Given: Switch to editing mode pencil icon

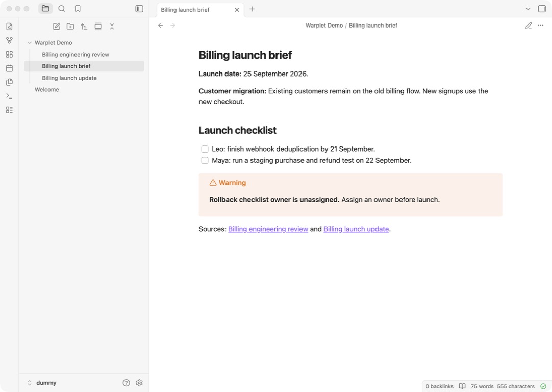Looking at the screenshot, I should click(529, 26).
